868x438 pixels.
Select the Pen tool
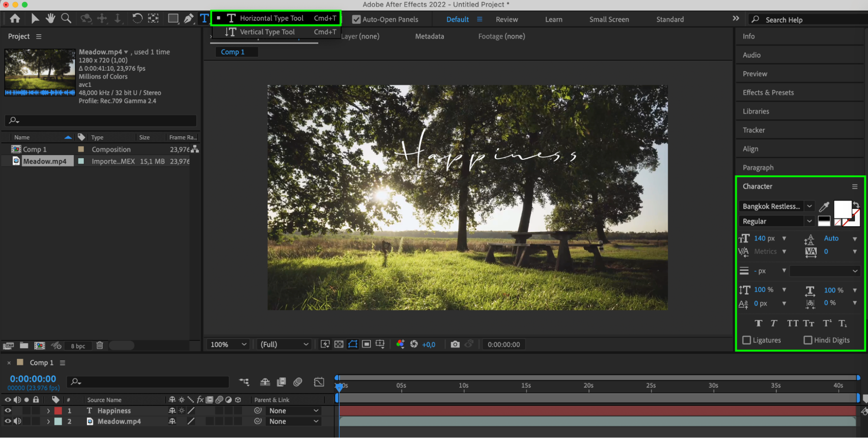(x=188, y=19)
